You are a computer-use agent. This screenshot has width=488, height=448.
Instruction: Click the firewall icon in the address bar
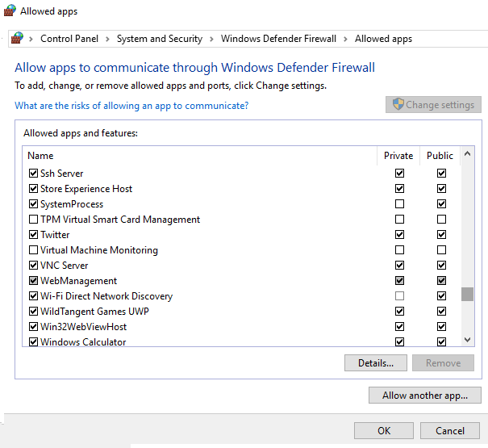[17, 38]
